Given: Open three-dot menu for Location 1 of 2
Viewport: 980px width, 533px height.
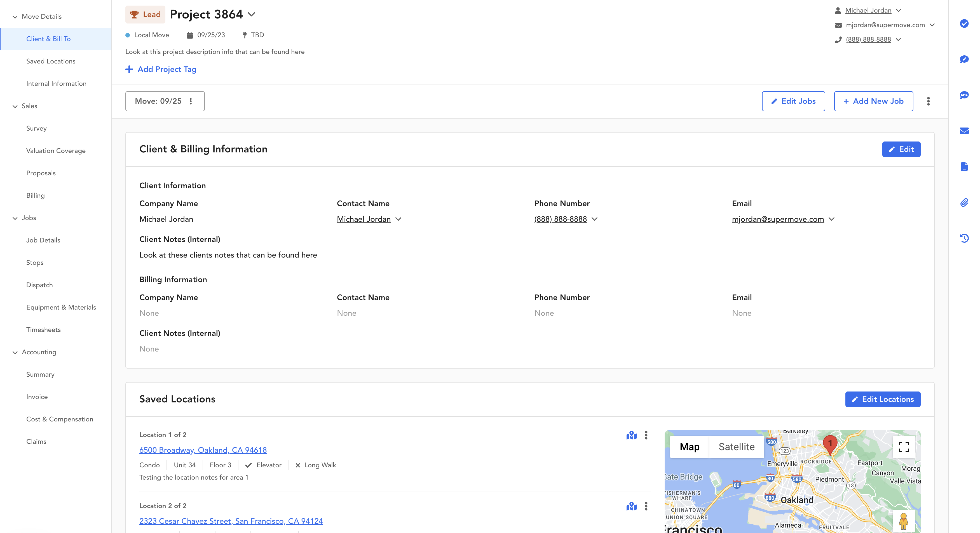Looking at the screenshot, I should coord(646,435).
